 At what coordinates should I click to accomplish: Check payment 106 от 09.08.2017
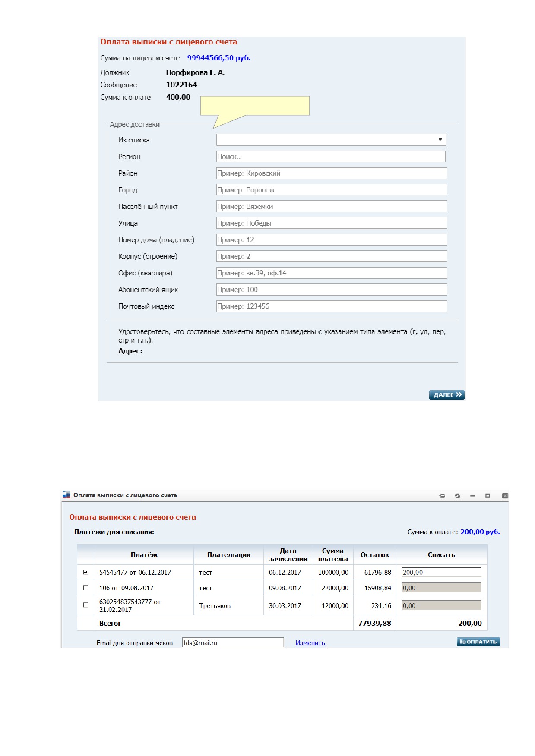[85, 588]
